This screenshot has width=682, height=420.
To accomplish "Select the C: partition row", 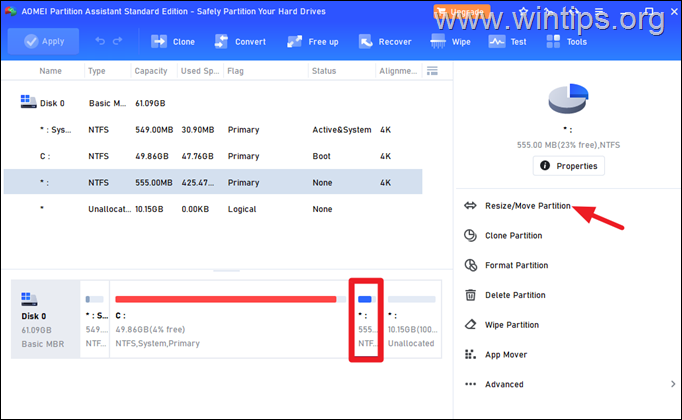I will (x=213, y=156).
